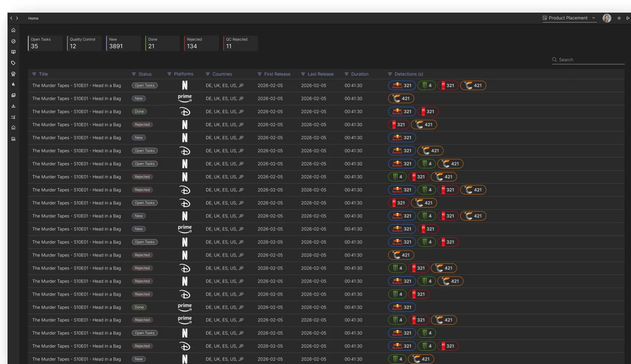The height and width of the screenshot is (364, 631).
Task: Click the downloads icon in the sidebar
Action: coord(13,106)
